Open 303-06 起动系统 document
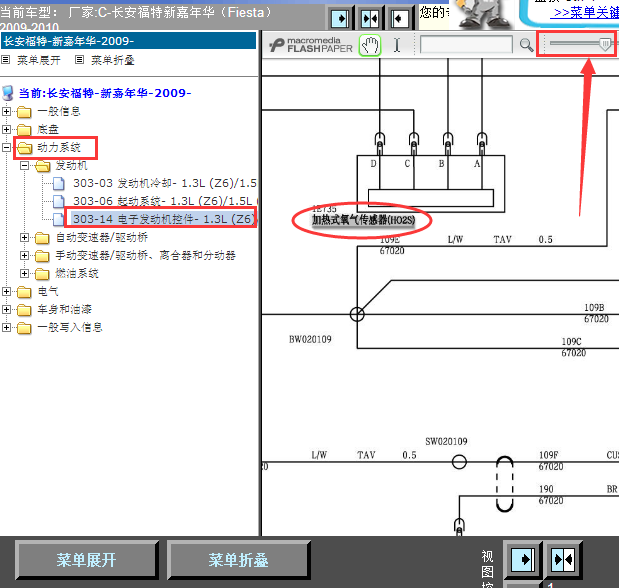619x588 pixels. coord(165,201)
